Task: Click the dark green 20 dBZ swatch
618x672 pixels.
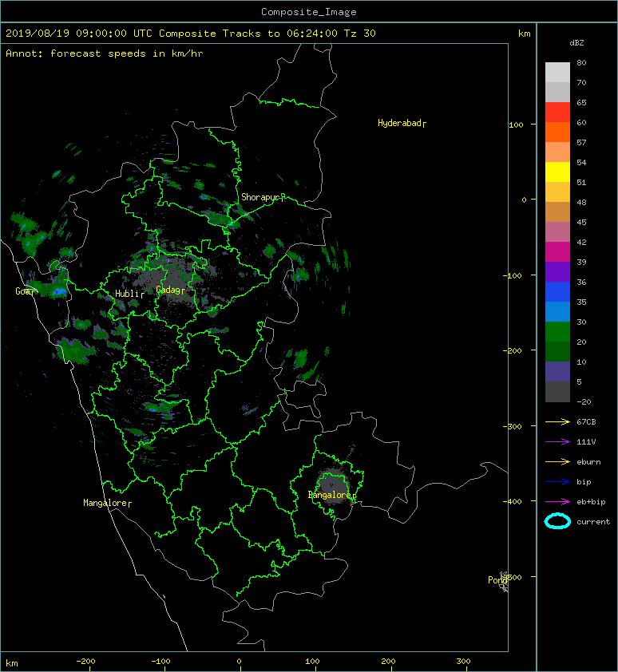Action: (557, 351)
